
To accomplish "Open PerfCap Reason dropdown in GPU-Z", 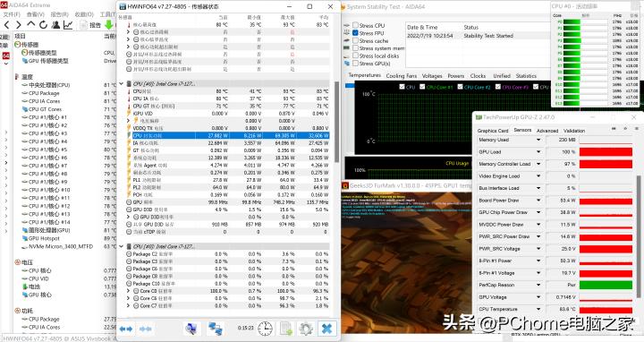I will click(538, 285).
